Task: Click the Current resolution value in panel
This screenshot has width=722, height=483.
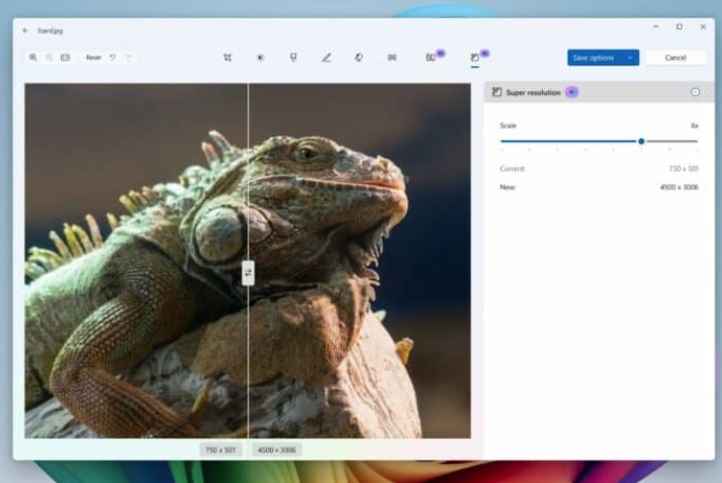Action: pyautogui.click(x=684, y=169)
